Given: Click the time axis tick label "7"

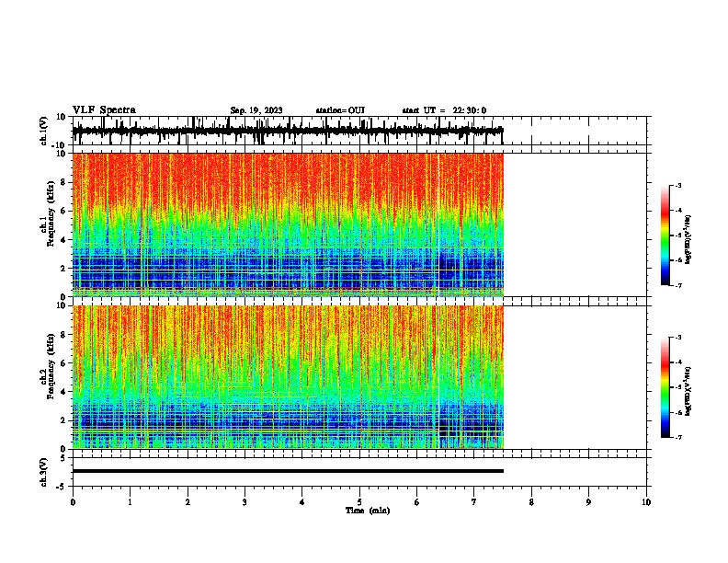Looking at the screenshot, I should (474, 502).
